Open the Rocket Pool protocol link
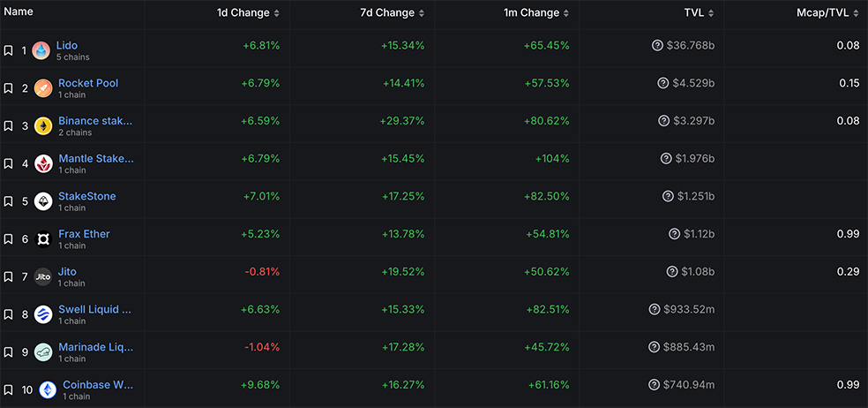The height and width of the screenshot is (408, 868). tap(88, 83)
